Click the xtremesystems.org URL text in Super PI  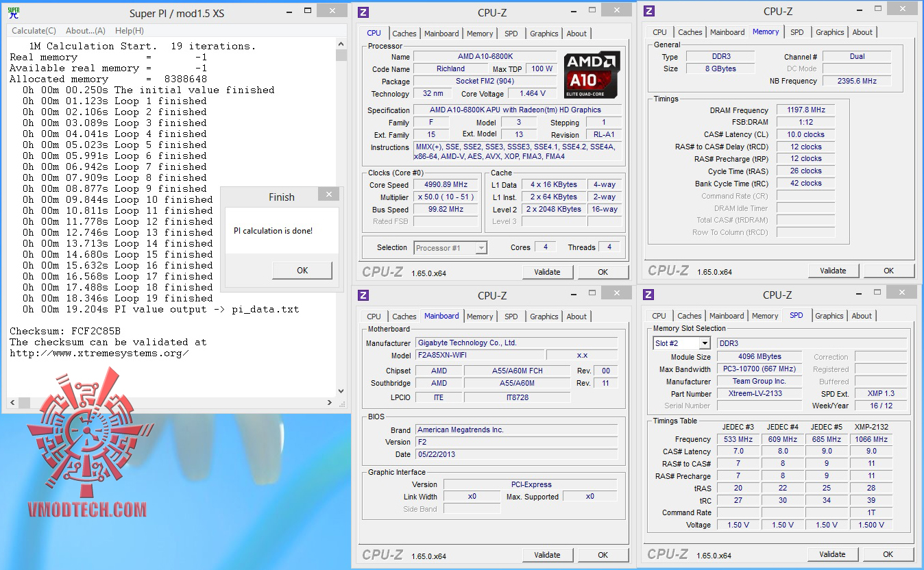pyautogui.click(x=99, y=354)
